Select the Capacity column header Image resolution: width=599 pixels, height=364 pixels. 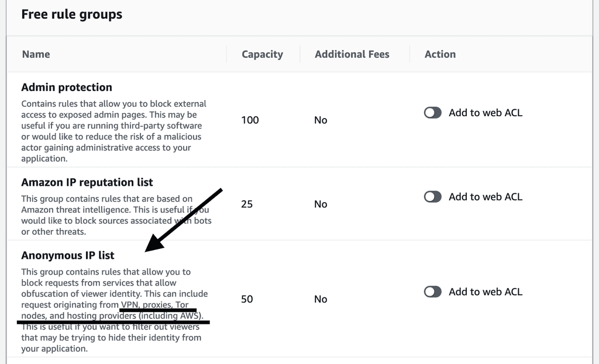point(262,54)
